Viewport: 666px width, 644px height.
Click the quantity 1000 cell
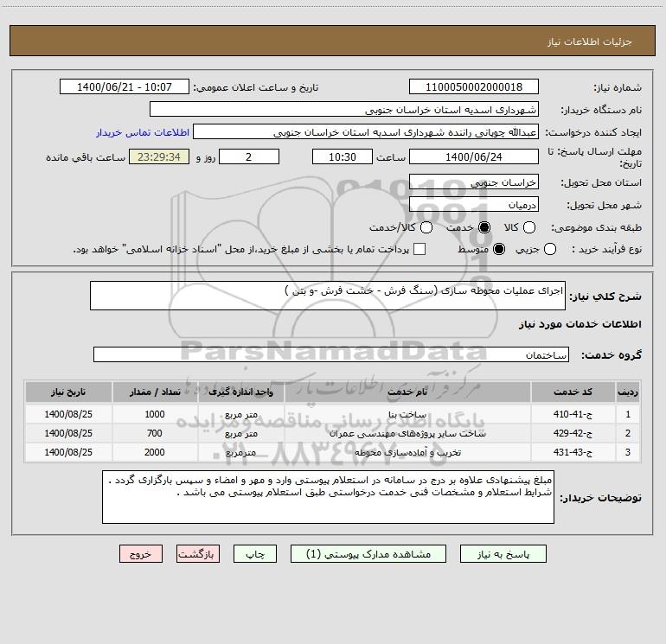155,414
